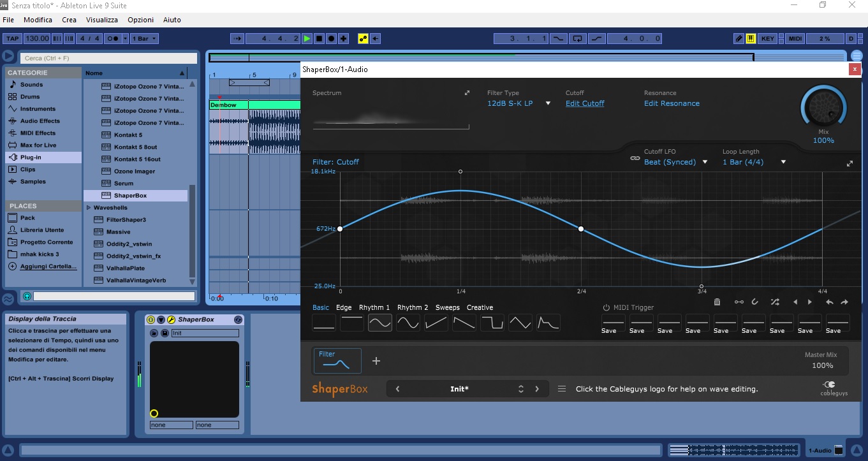Click the MIDI Arrangement Overdub plus button
This screenshot has width=868, height=461.
(x=344, y=39)
